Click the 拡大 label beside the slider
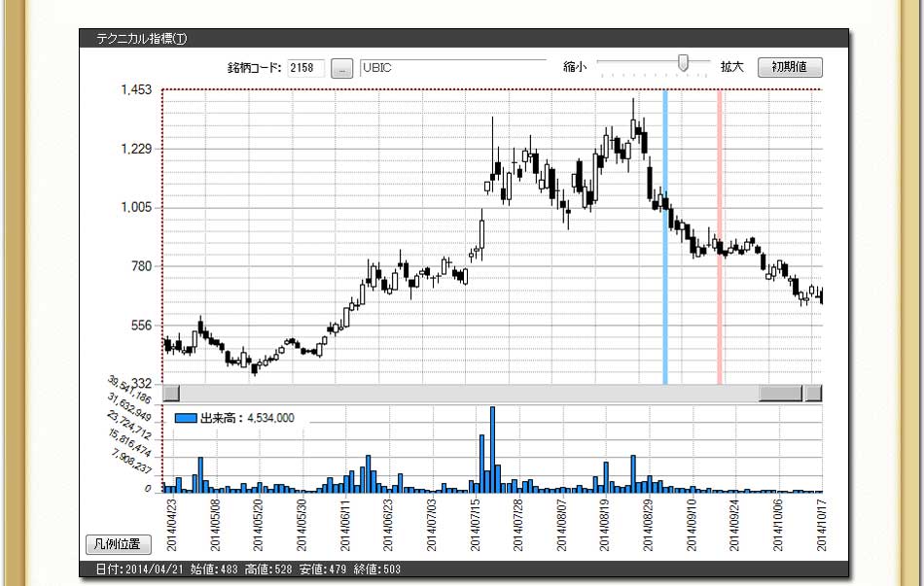 click(x=731, y=67)
